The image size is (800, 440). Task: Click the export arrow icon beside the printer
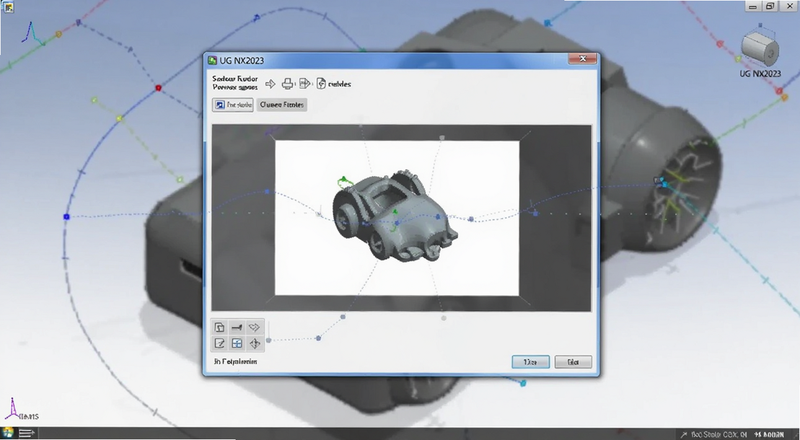pyautogui.click(x=305, y=84)
